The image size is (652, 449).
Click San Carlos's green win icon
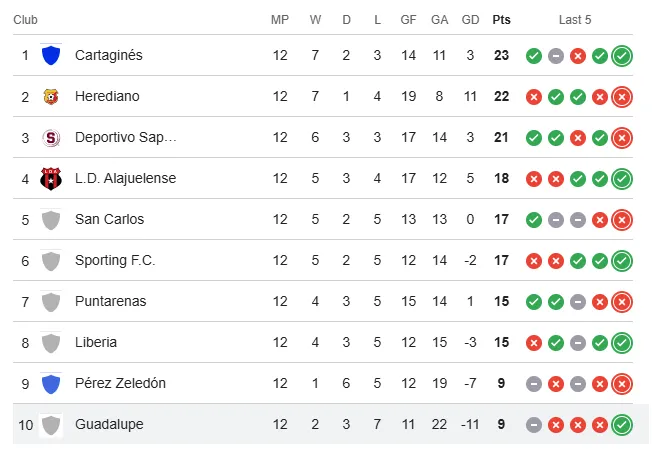click(534, 219)
